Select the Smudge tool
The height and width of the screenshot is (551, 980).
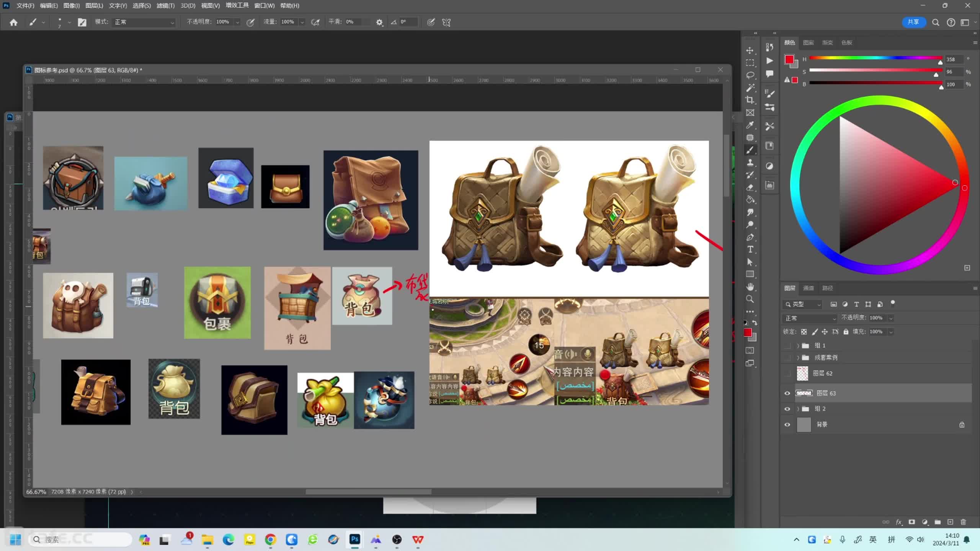(x=750, y=212)
